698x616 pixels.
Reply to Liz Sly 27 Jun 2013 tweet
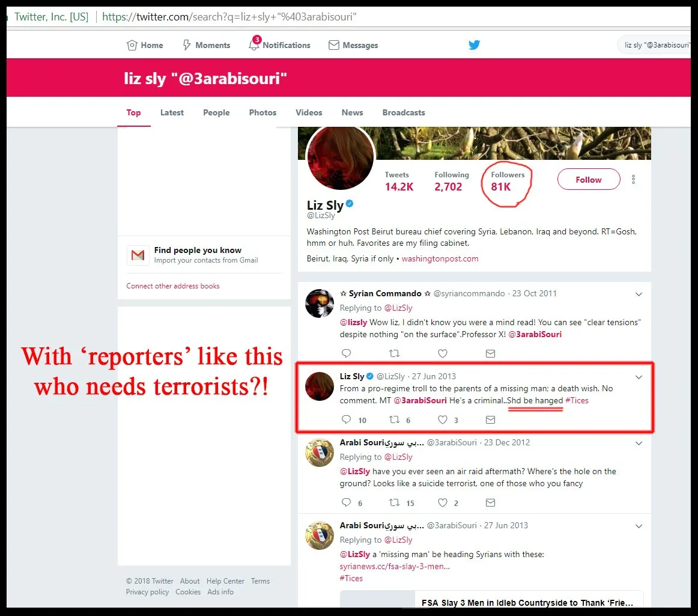pos(347,419)
